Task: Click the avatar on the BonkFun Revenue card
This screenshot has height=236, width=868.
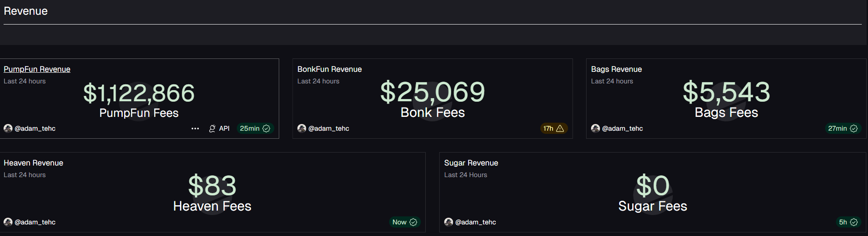Action: [302, 128]
